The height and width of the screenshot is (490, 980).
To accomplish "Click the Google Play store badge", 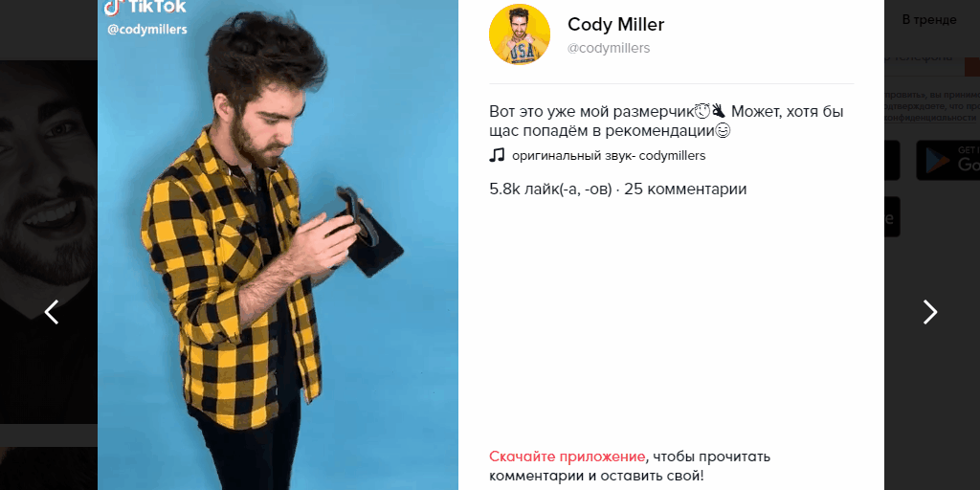I will pos(948,160).
